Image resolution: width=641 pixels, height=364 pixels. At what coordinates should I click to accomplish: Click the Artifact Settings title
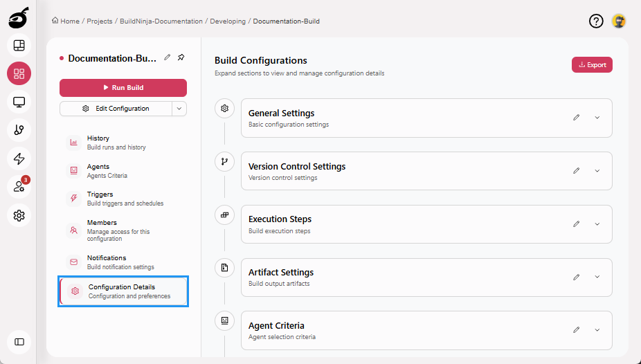pyautogui.click(x=281, y=272)
